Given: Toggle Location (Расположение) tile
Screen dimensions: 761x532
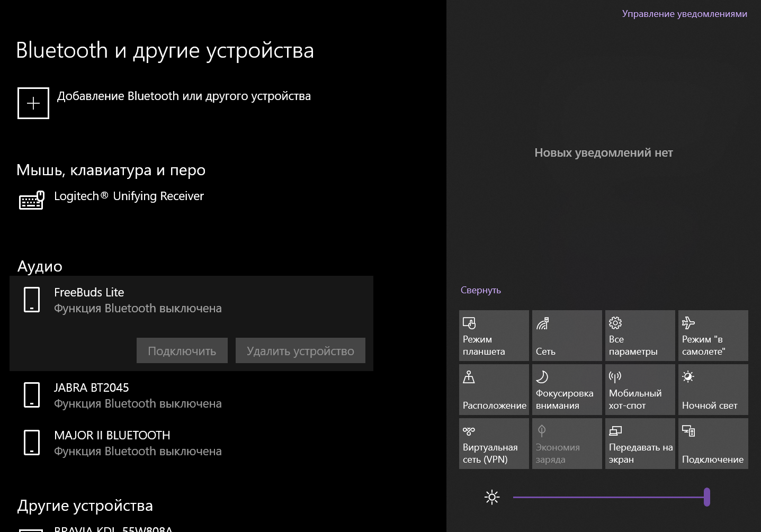Looking at the screenshot, I should click(494, 390).
